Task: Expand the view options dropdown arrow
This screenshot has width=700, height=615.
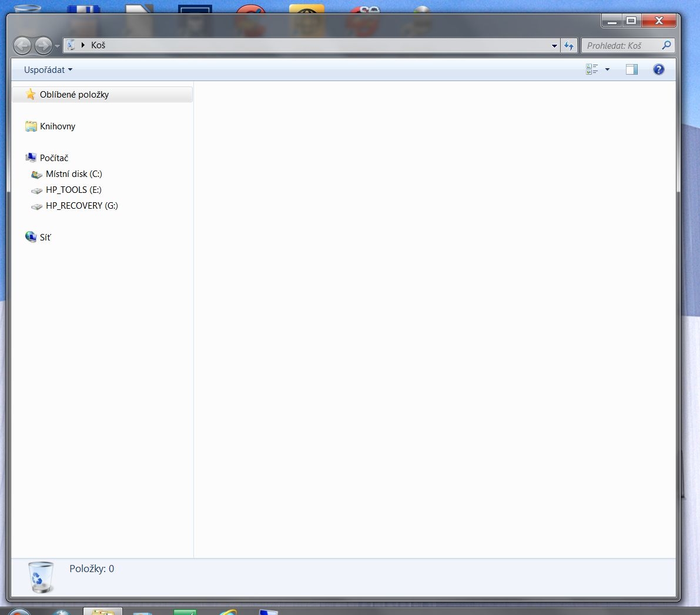Action: [607, 69]
